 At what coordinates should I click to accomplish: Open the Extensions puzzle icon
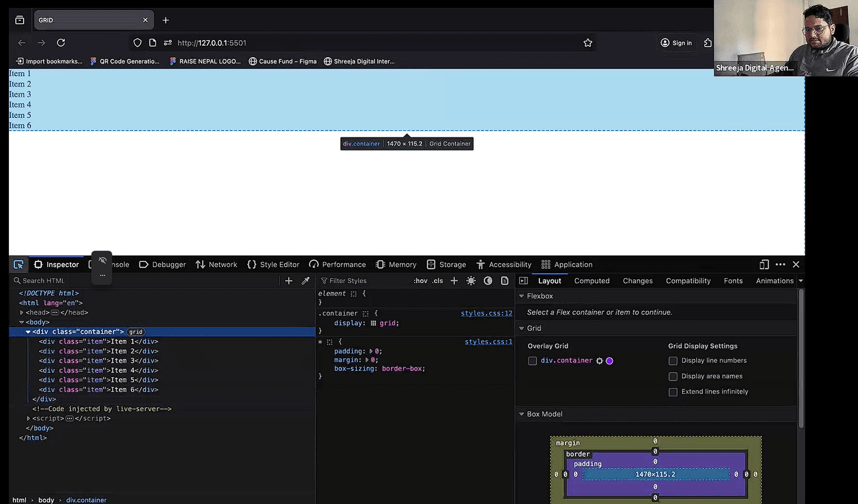click(x=708, y=43)
